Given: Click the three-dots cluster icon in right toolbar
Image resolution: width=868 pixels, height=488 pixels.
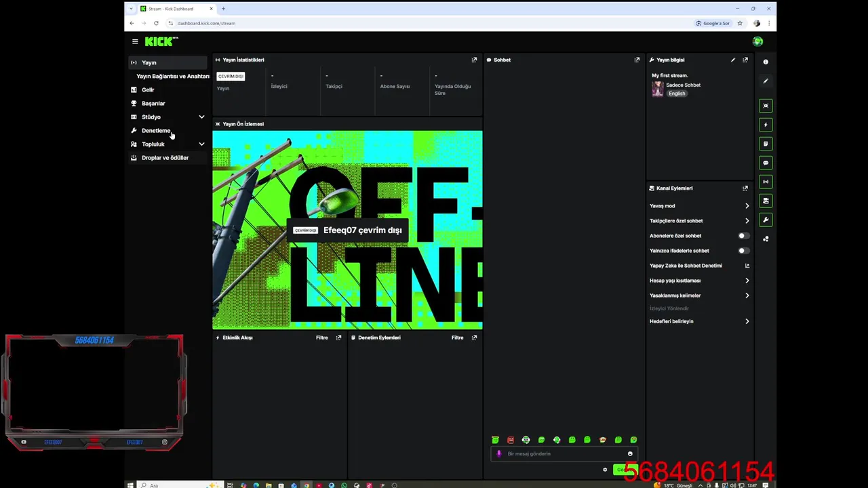Looking at the screenshot, I should point(766,239).
